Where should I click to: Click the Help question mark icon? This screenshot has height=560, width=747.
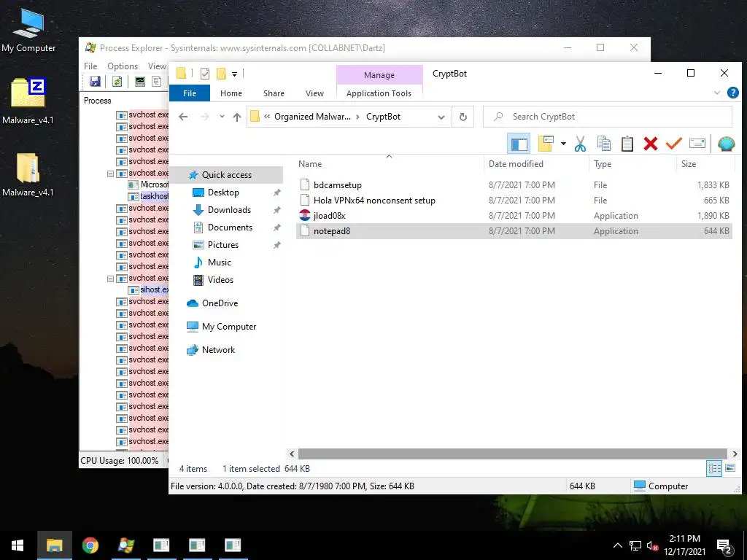(732, 93)
